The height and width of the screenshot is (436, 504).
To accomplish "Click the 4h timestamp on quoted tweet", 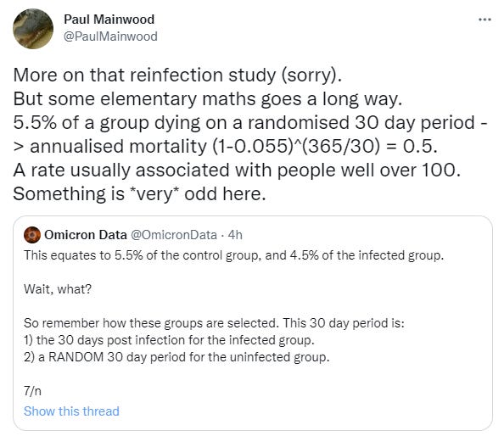I will click(235, 235).
